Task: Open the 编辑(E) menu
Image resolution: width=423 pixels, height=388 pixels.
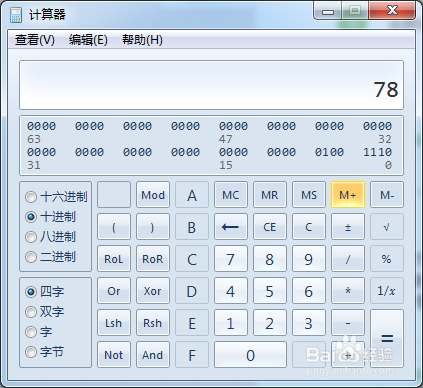Action: (88, 40)
